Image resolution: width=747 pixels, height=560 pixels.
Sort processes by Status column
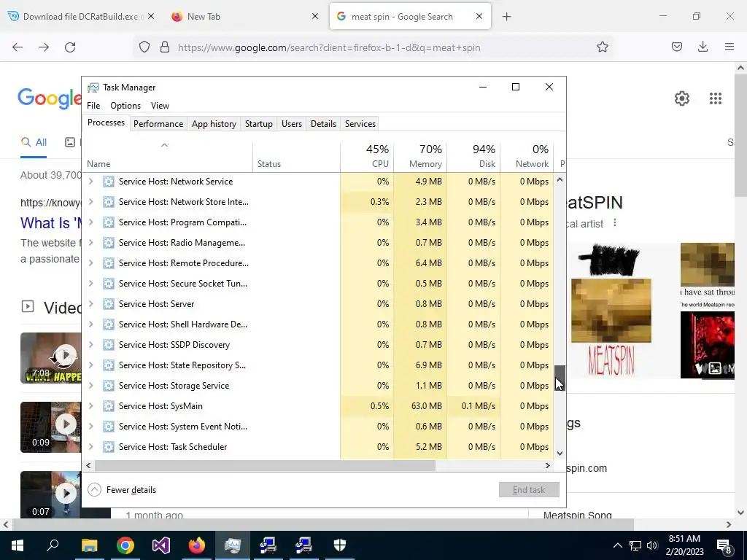point(296,157)
